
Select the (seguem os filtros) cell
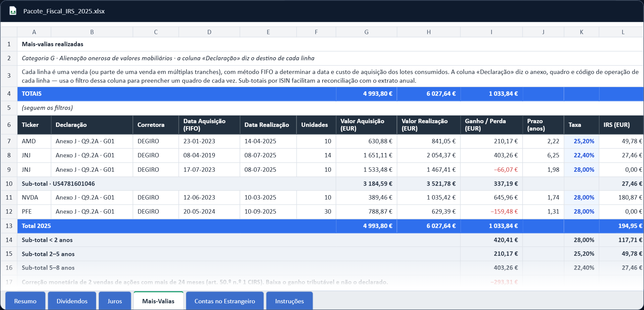click(330, 108)
